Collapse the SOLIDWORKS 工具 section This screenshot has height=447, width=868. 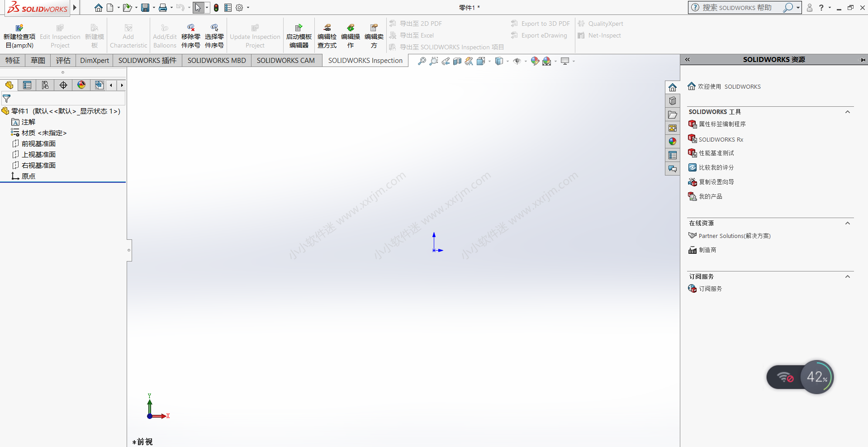click(x=848, y=112)
